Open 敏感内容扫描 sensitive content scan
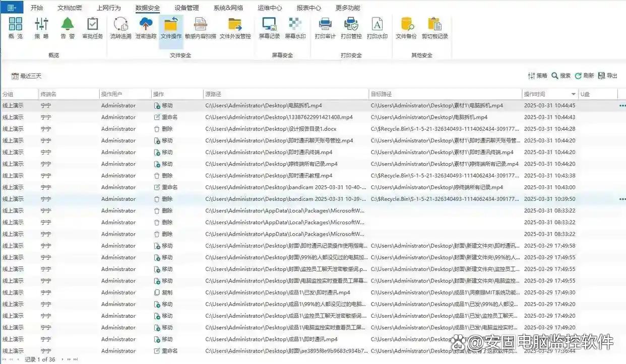Viewport: 626px width, 364px height. point(200,27)
